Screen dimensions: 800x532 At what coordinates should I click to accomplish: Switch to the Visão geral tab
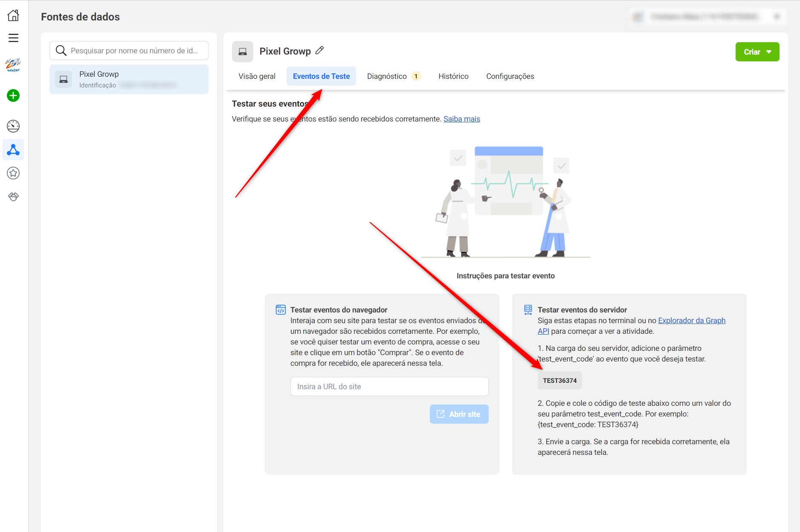coord(257,76)
